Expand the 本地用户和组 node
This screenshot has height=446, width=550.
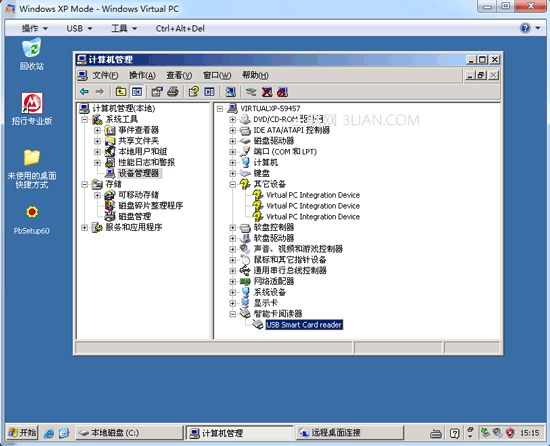point(97,152)
